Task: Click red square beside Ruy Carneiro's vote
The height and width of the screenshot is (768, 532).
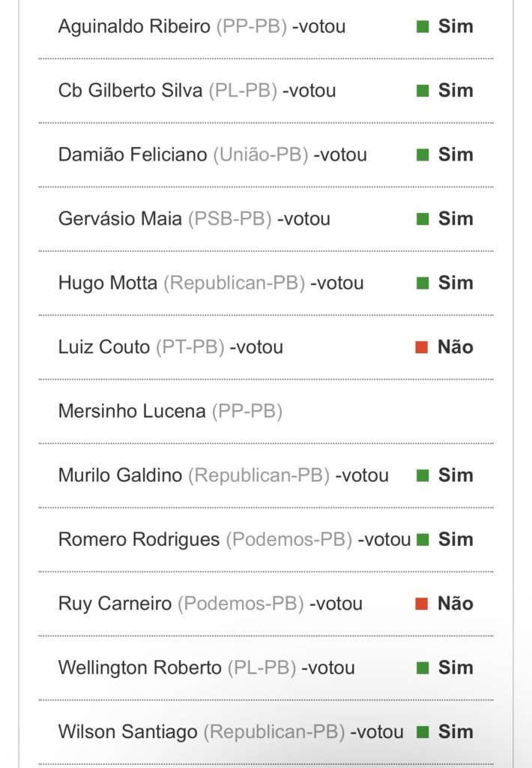Action: [x=422, y=604]
